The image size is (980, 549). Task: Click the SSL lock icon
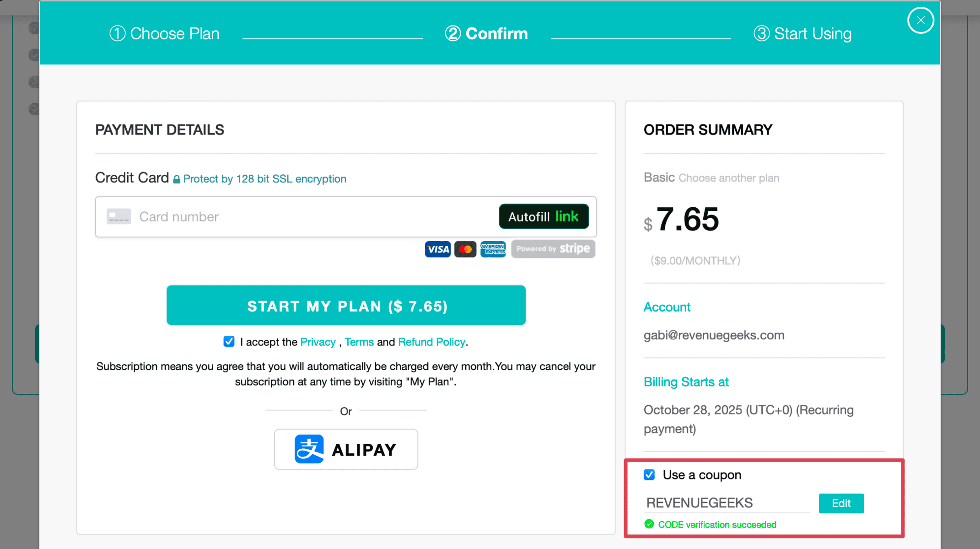[x=177, y=179]
